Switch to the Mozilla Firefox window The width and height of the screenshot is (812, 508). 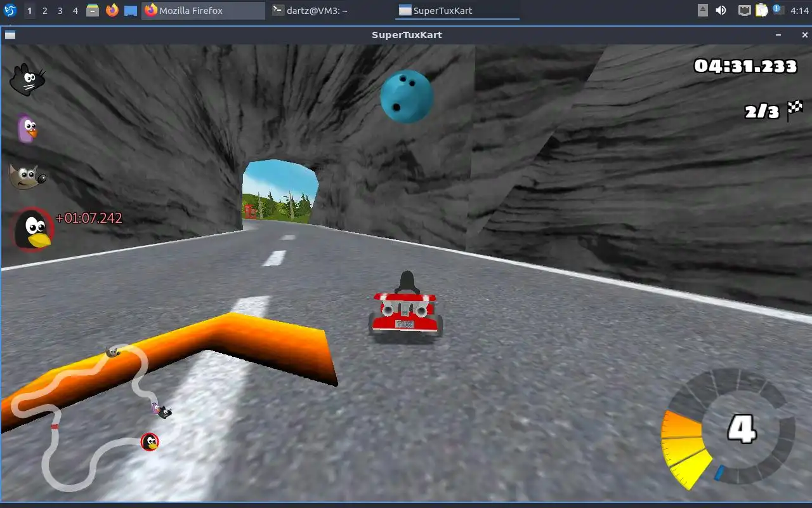(204, 11)
